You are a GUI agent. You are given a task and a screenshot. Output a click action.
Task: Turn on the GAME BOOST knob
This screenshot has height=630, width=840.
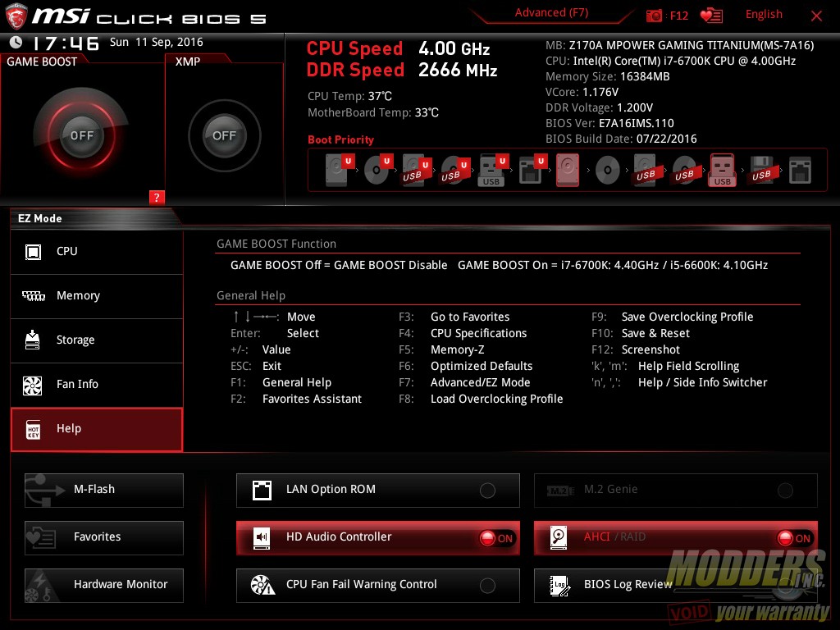(x=81, y=135)
